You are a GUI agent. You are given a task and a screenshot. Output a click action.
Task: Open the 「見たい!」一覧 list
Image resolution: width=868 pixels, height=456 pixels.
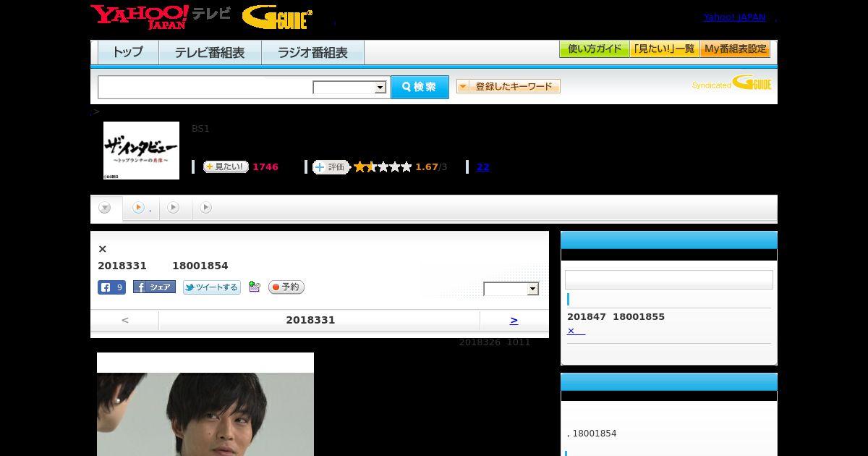click(664, 49)
